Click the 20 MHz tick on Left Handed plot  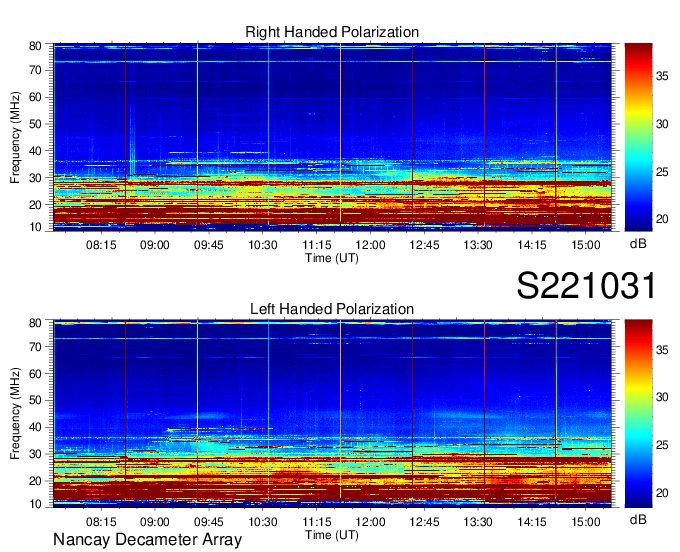click(35, 481)
